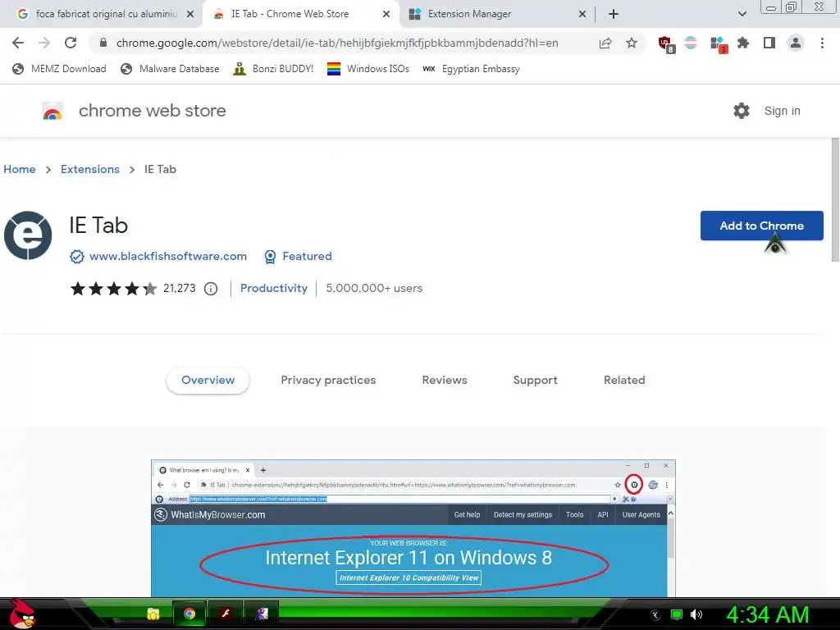Image resolution: width=840 pixels, height=630 pixels.
Task: Open the tab search dropdown arrow
Action: click(x=742, y=14)
